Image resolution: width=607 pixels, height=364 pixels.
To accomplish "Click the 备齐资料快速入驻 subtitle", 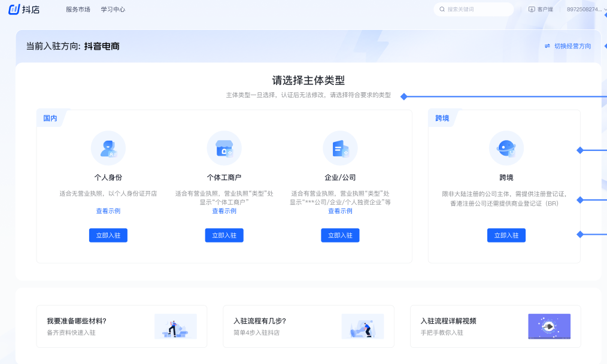I will [71, 333].
